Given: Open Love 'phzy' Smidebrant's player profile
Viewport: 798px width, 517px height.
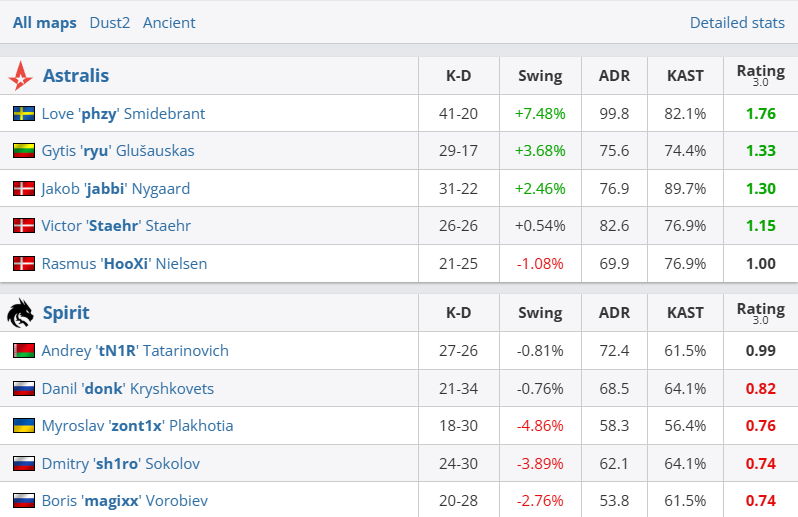Looking at the screenshot, I should 123,114.
